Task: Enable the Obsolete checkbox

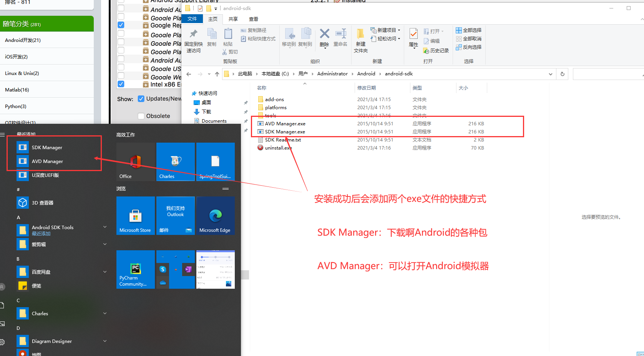Action: pyautogui.click(x=141, y=116)
